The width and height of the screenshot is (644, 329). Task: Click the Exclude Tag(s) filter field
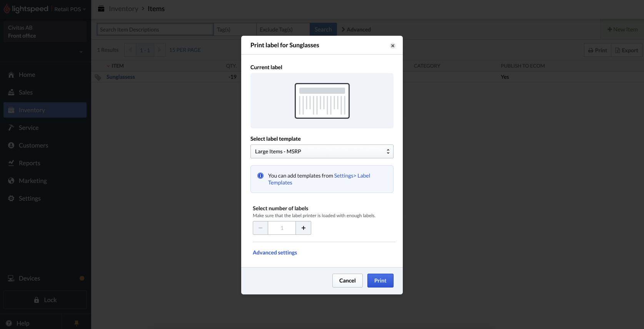tap(283, 30)
